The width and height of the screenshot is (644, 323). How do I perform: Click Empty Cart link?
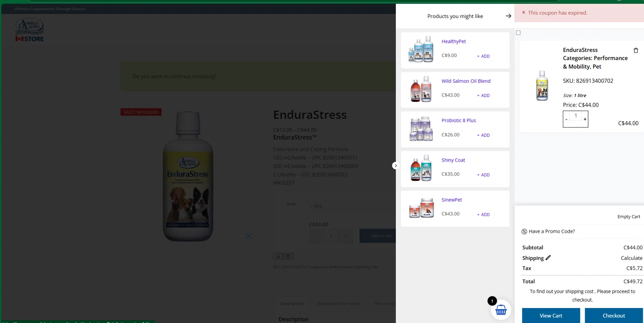point(629,217)
